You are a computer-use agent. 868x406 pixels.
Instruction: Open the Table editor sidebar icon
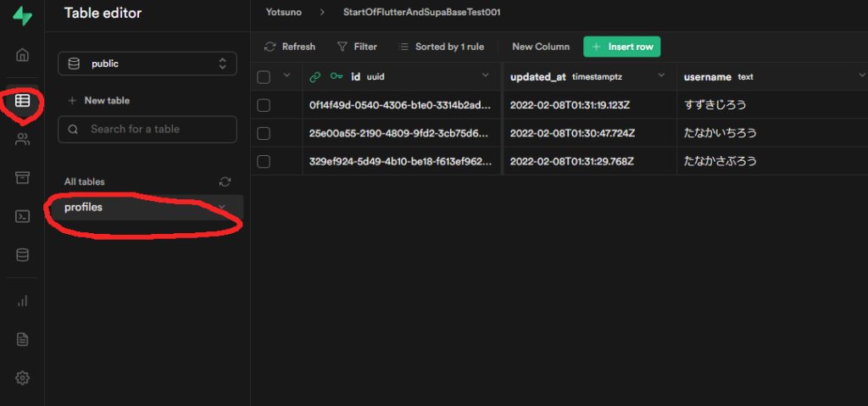pos(22,101)
